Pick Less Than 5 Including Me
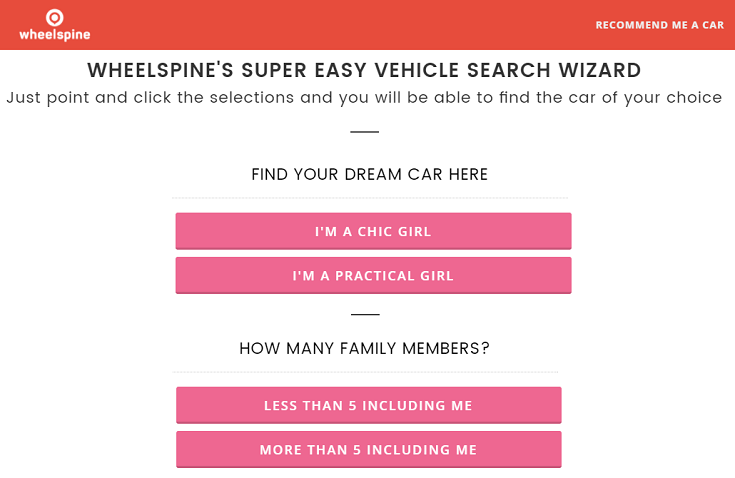 (368, 405)
